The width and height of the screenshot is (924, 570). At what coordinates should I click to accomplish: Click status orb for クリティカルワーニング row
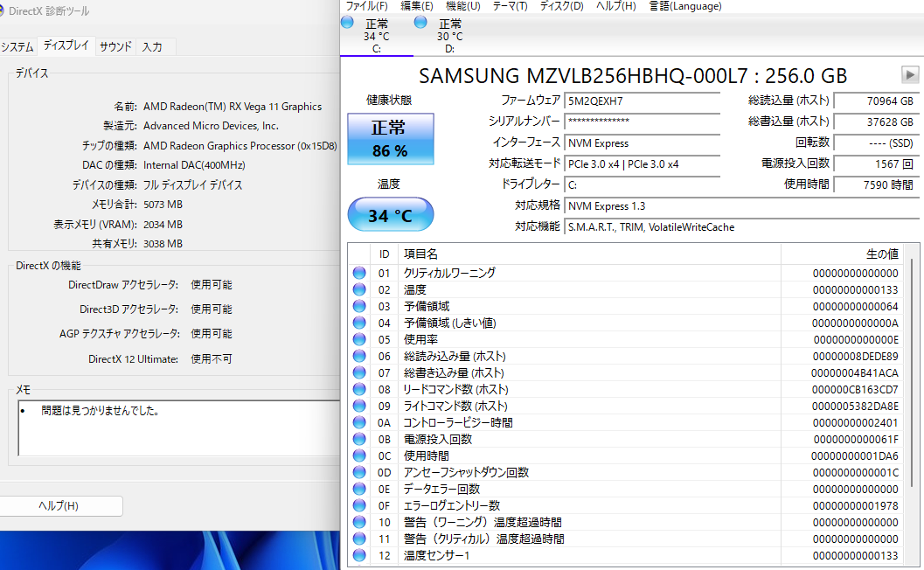(x=359, y=273)
